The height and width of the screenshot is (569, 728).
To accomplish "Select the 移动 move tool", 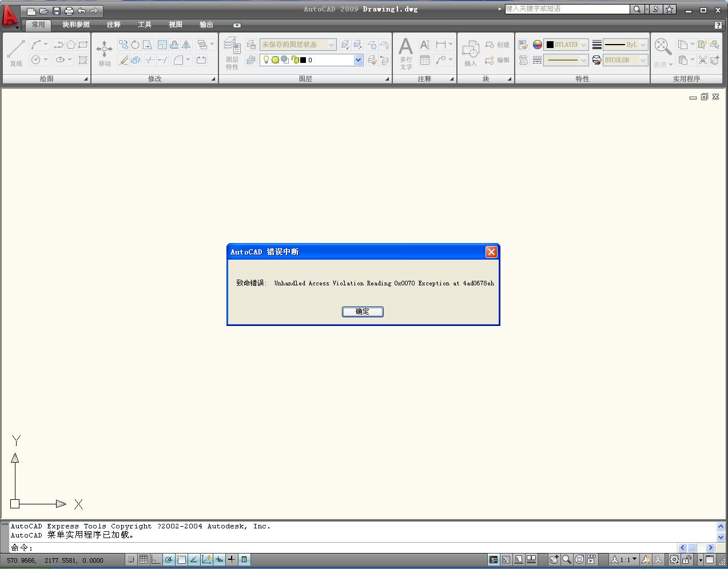I will click(104, 53).
